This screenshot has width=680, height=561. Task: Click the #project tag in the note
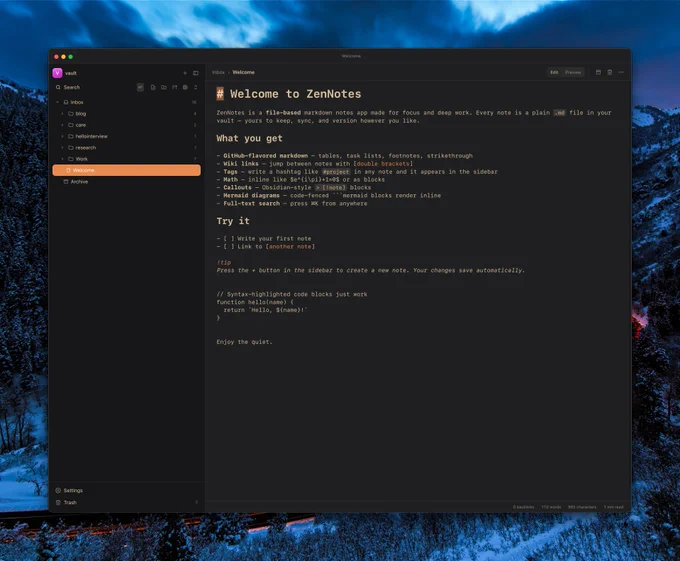pos(335,172)
